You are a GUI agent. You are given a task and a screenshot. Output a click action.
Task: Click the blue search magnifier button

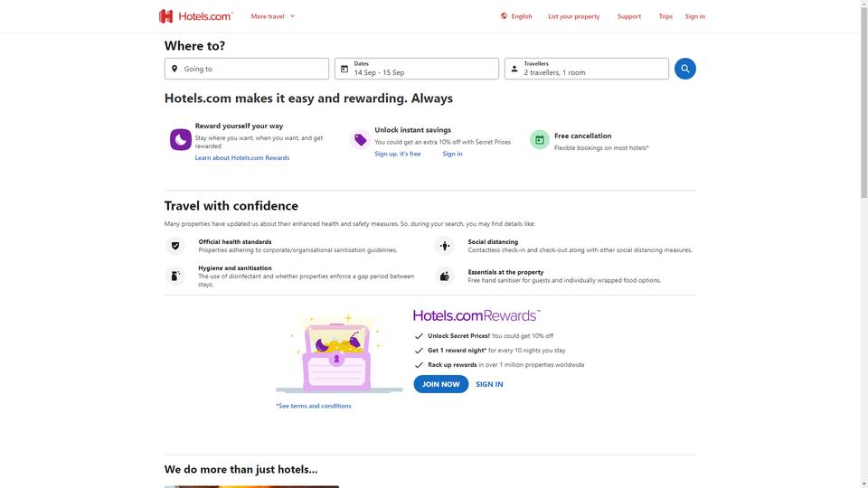pos(684,69)
